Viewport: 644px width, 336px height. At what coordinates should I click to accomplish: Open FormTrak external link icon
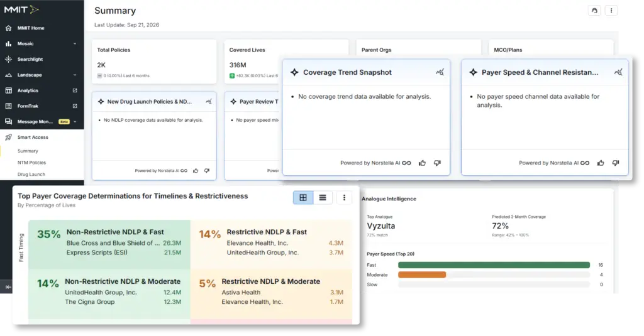coord(75,106)
